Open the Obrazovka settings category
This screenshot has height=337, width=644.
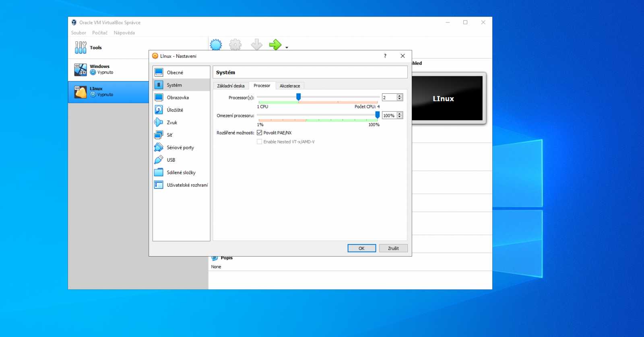pyautogui.click(x=182, y=97)
